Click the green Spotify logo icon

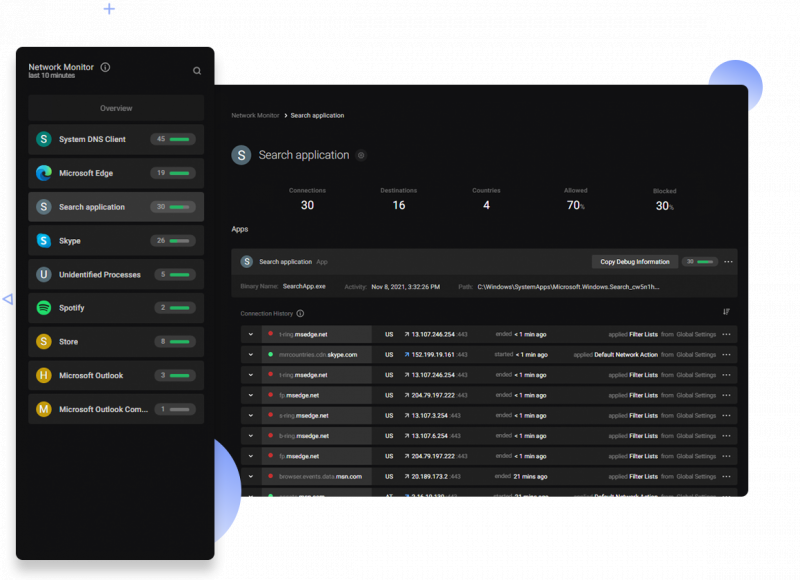click(44, 308)
